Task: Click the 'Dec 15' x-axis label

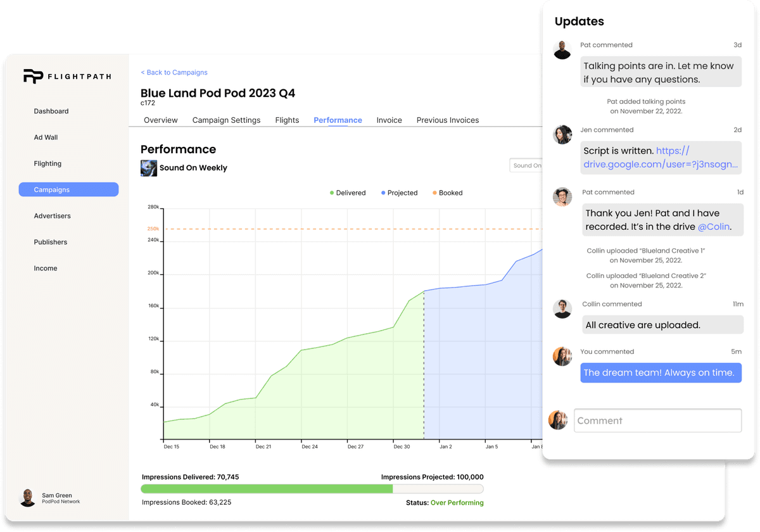Action: 171,446
